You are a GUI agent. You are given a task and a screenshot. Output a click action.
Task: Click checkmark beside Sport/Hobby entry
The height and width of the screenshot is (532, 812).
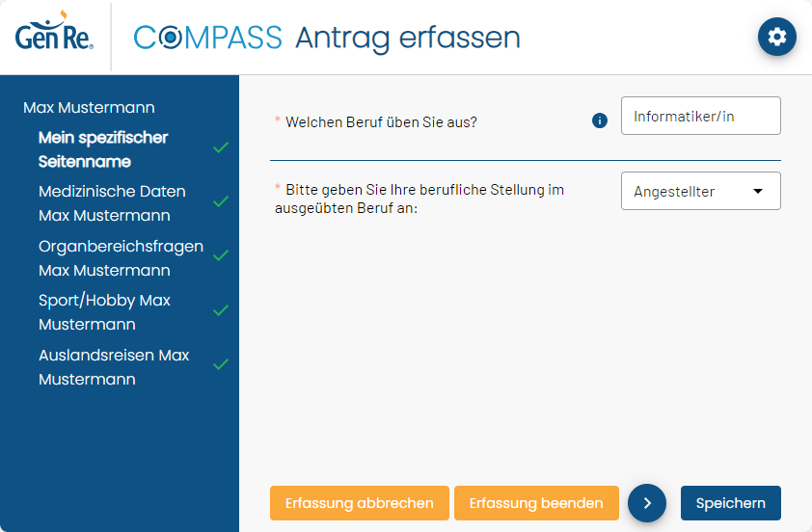click(x=221, y=310)
